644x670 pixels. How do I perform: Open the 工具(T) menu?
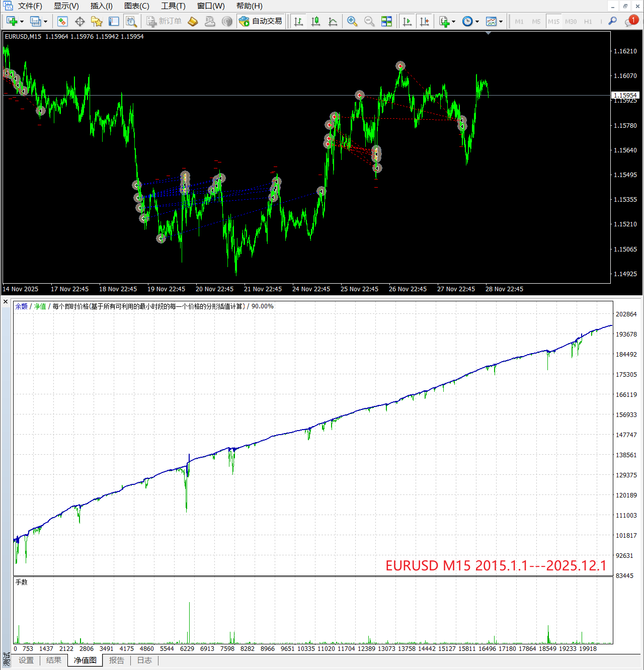(173, 6)
